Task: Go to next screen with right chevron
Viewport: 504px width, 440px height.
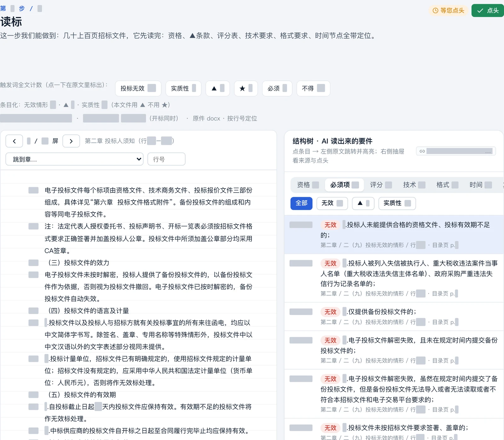Action: point(71,141)
